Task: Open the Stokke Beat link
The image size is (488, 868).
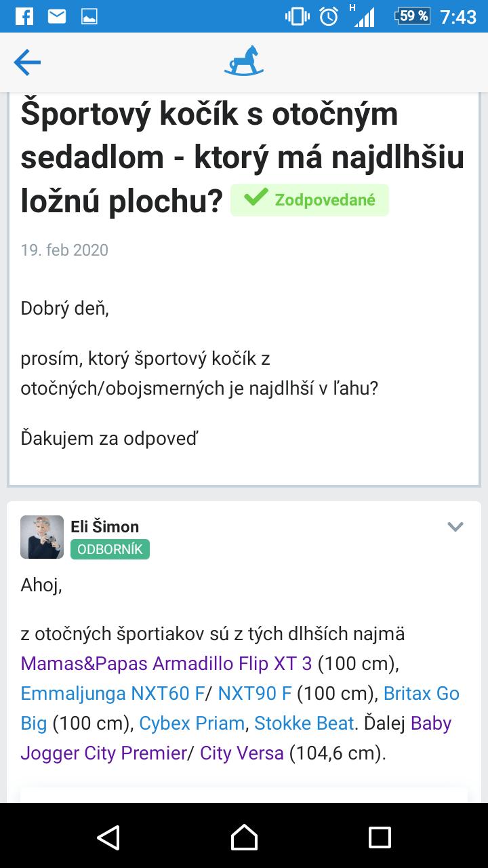Action: (x=304, y=724)
